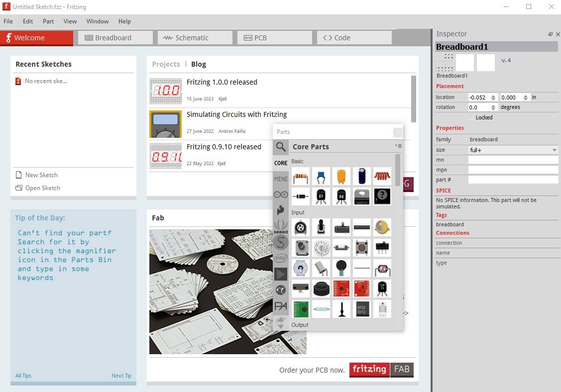The image size is (561, 392).
Task: Select the LM35 temperature sensor part
Action: point(382,289)
